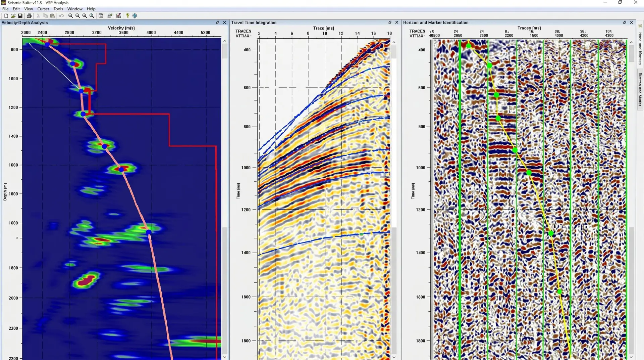Undock the Travel Time Integration panel
644x360 pixels.
click(390, 22)
